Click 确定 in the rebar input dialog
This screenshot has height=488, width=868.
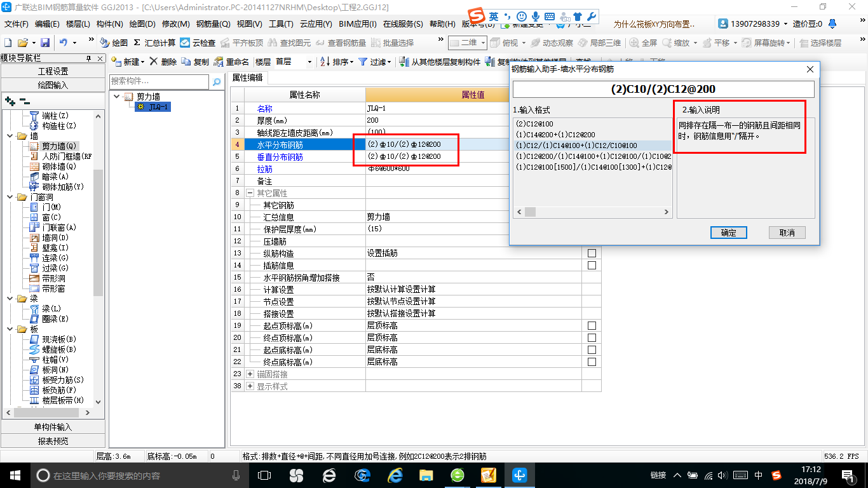coord(729,233)
